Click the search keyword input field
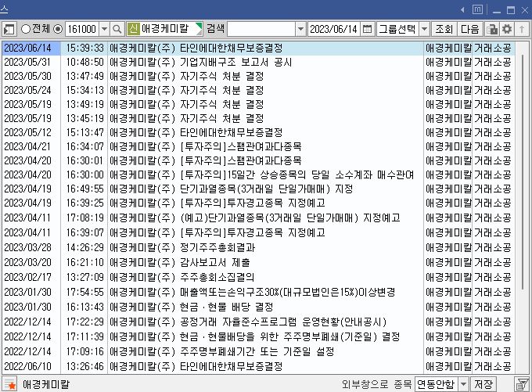The width and height of the screenshot is (532, 392). pos(261,29)
